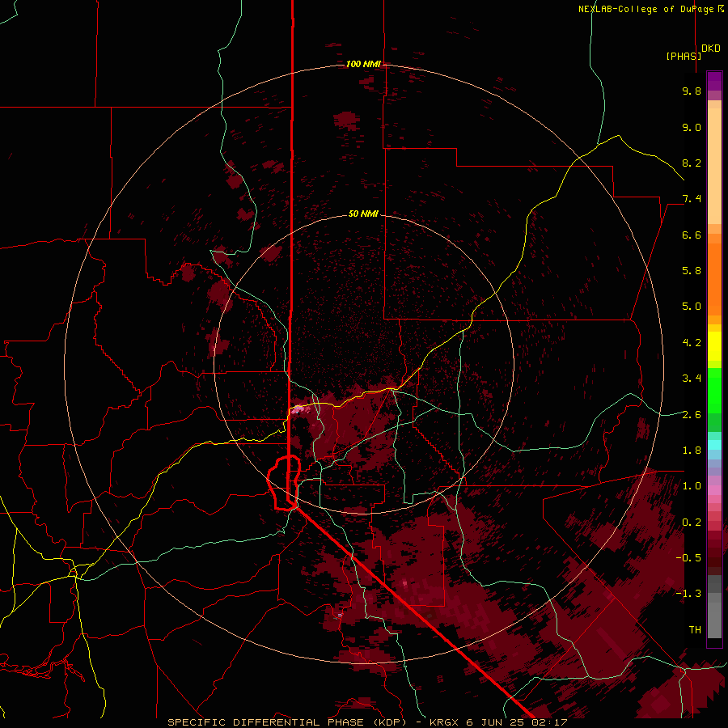Pick the yellow segment of the color bar

coord(714,346)
